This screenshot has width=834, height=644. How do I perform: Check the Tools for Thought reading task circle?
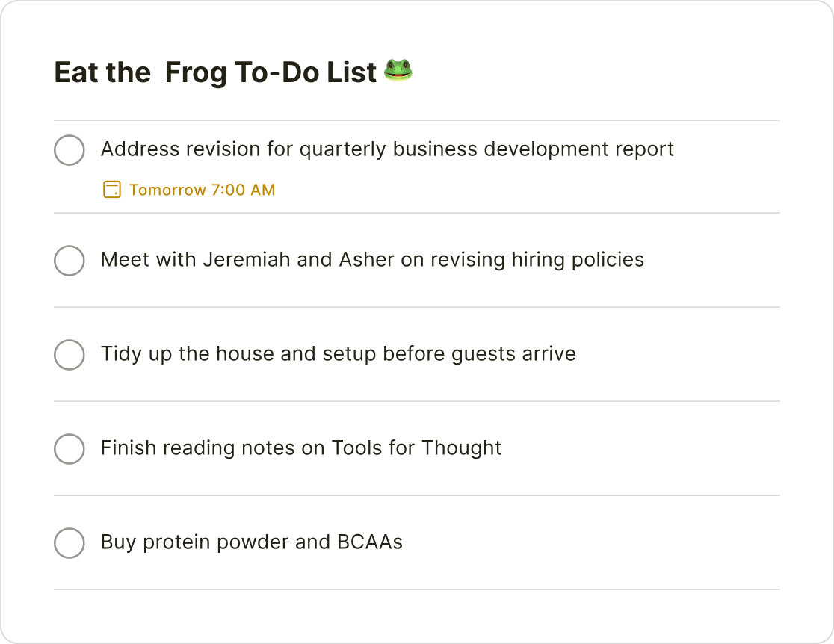(x=69, y=449)
